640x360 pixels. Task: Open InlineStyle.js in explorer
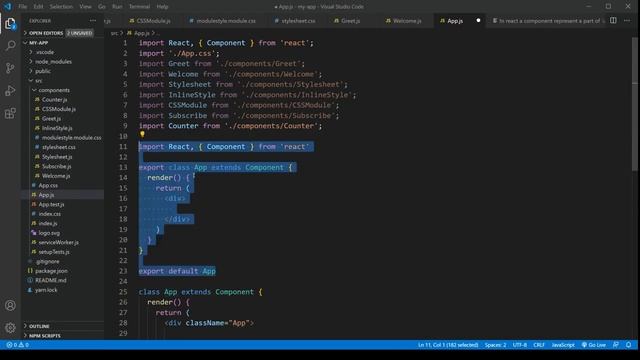62,128
